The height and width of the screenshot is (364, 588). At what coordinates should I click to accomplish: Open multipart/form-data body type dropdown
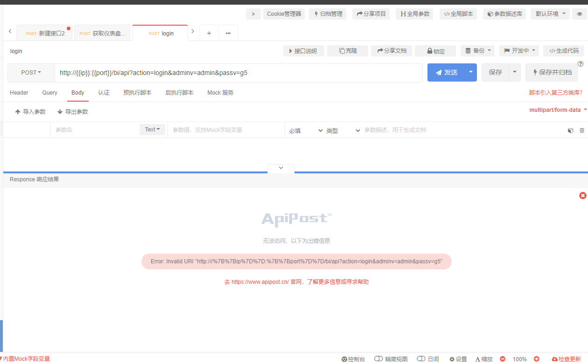(558, 110)
